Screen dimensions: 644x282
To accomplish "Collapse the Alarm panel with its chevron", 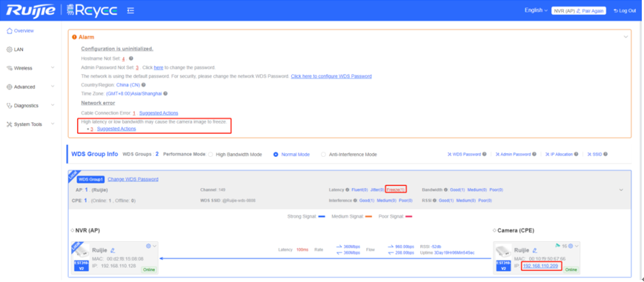I will [625, 37].
